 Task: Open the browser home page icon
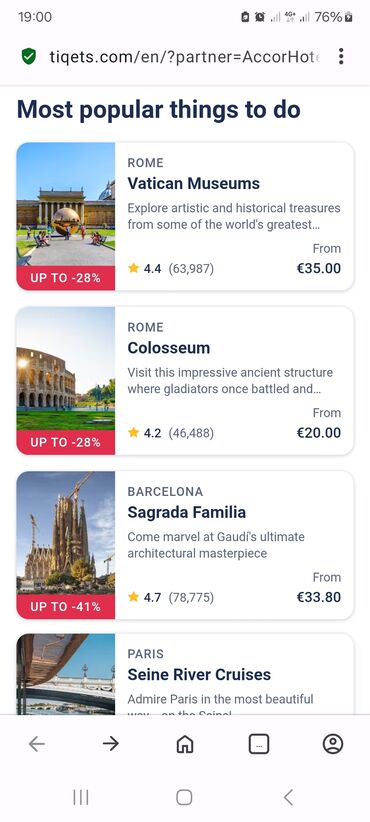[184, 743]
